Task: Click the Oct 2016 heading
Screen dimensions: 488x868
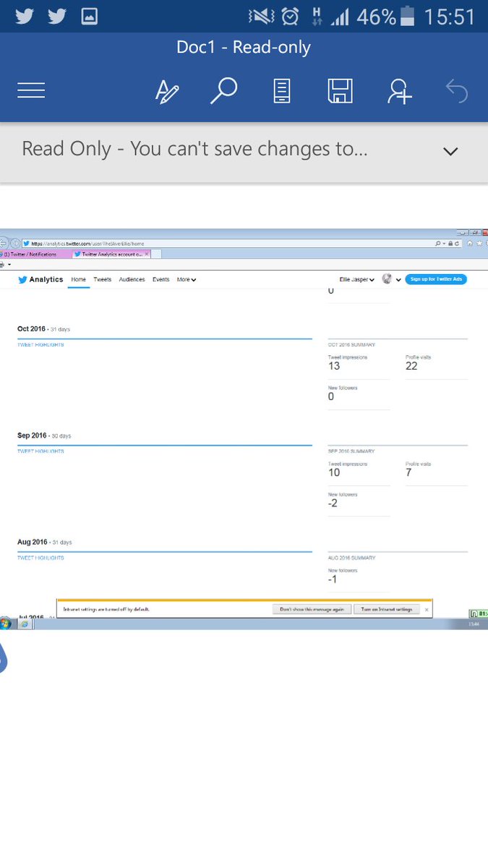Action: click(x=32, y=329)
